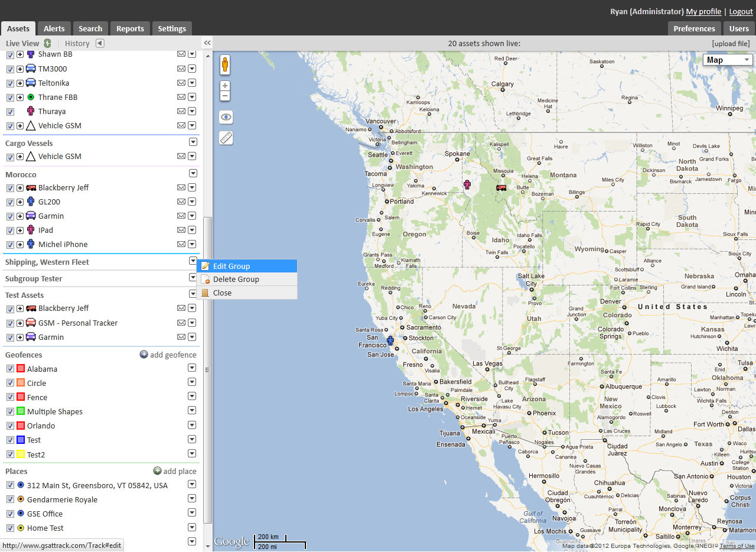Open the Map type dropdown

pyautogui.click(x=727, y=60)
